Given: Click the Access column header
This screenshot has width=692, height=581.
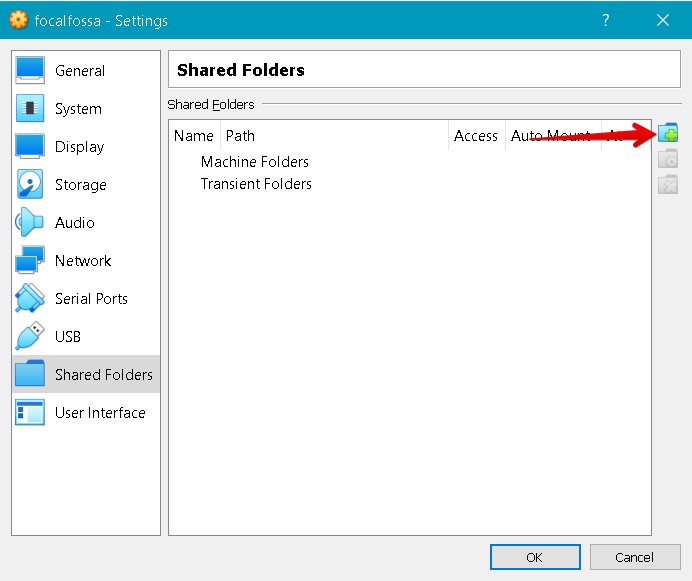Looking at the screenshot, I should point(475,136).
